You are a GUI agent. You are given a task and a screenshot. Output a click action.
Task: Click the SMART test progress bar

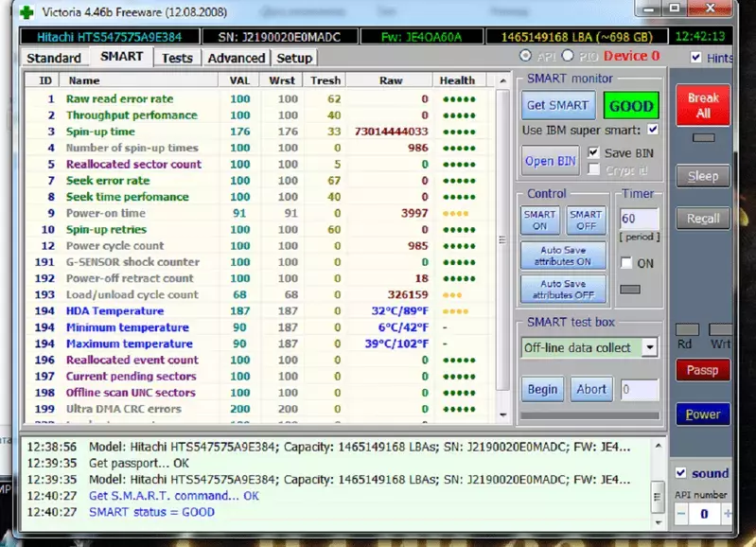click(589, 415)
